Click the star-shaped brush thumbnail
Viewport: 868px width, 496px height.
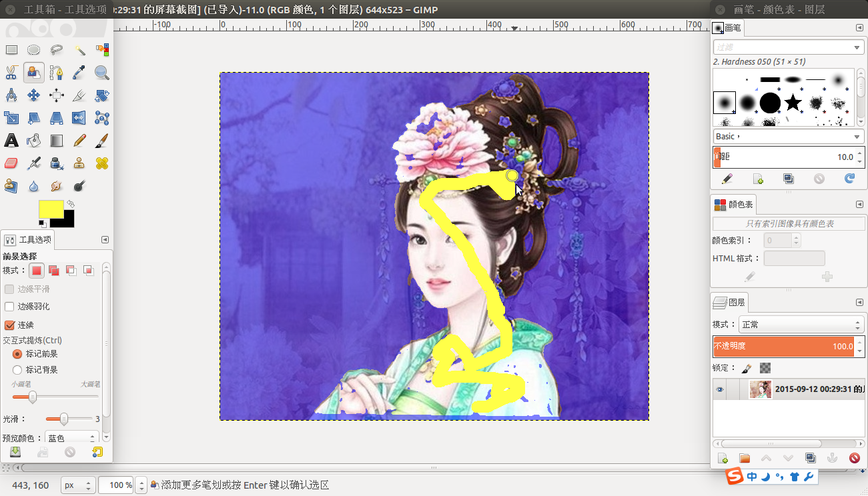point(793,102)
